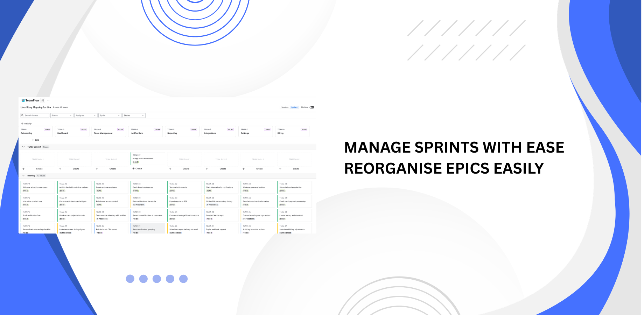Open 'Invoice history and download' card
Screen dimensions: 644x315
pyautogui.click(x=295, y=215)
